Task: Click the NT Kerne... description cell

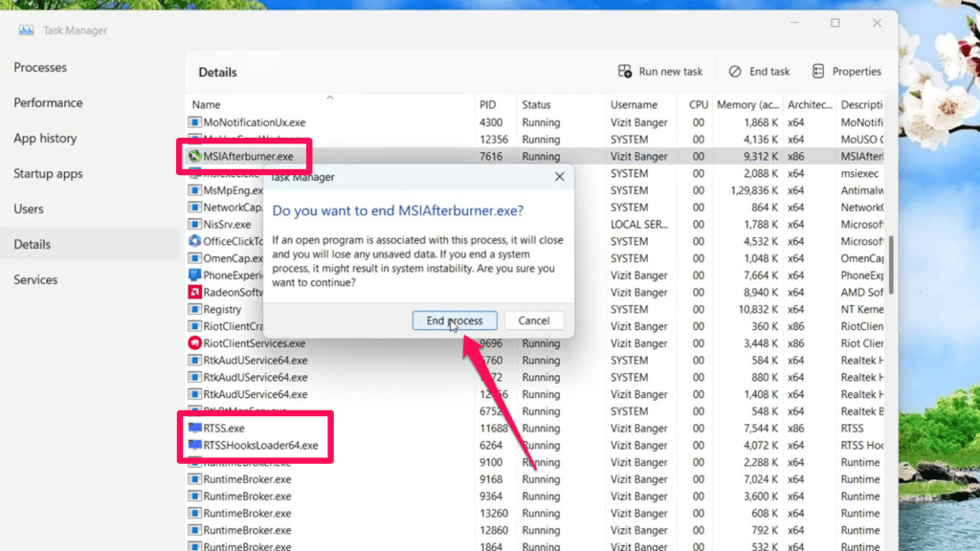Action: 862,309
